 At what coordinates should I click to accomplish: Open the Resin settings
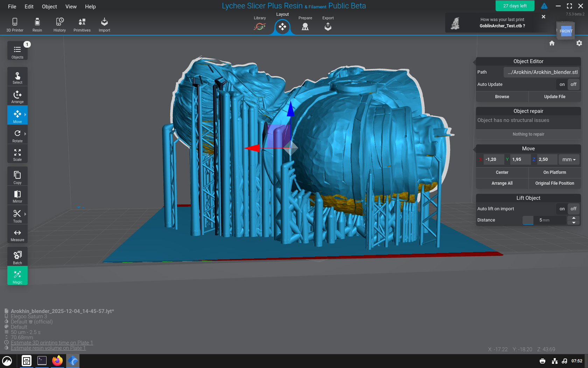click(x=37, y=25)
